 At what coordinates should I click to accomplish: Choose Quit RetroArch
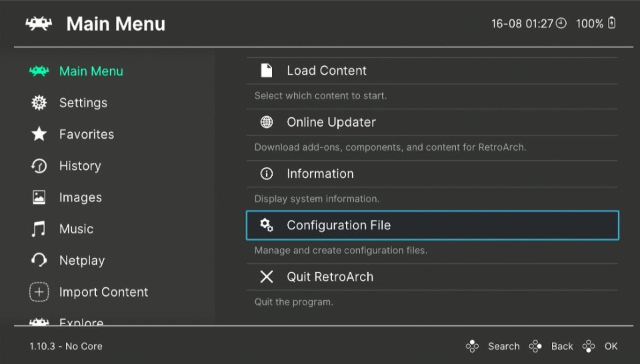pos(432,277)
